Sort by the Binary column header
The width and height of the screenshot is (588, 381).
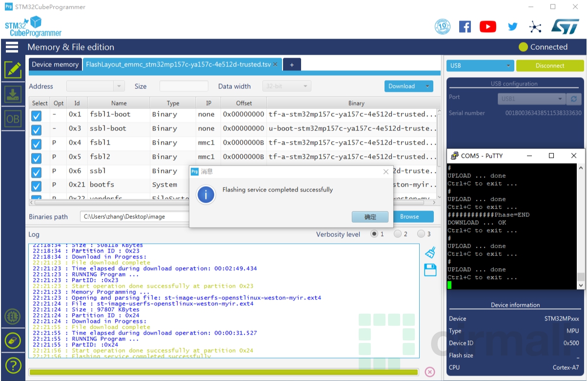coord(356,103)
